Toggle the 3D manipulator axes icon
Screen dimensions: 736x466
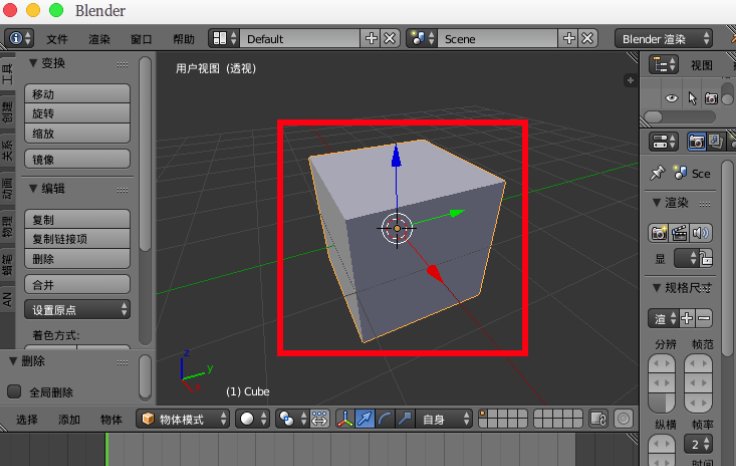[x=344, y=419]
